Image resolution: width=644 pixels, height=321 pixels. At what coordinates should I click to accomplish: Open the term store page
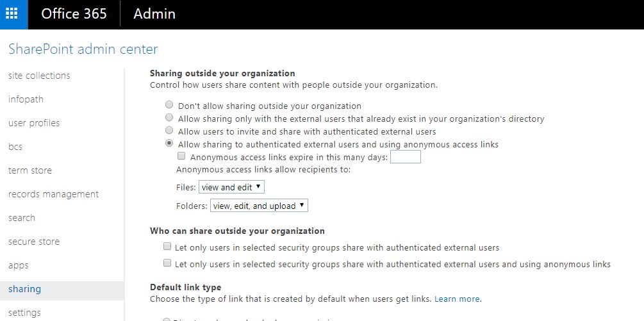tap(30, 170)
